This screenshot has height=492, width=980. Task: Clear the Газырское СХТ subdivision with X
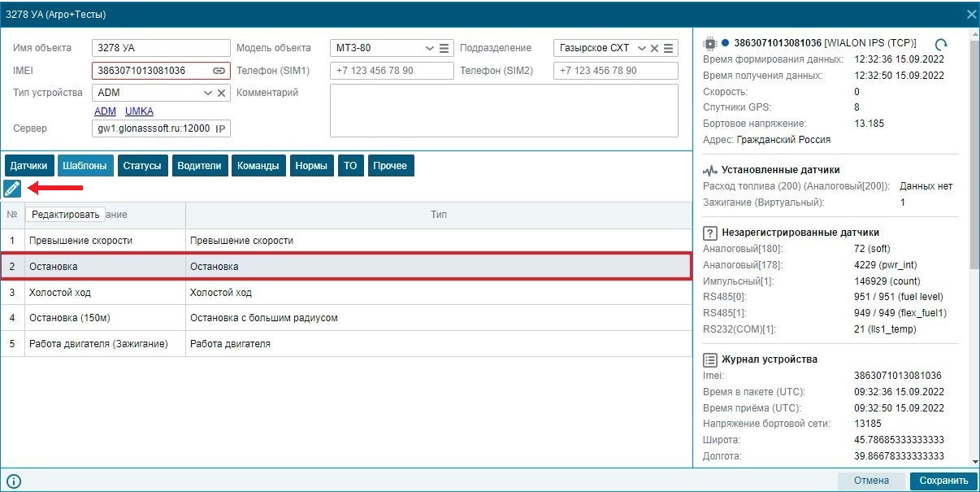tap(654, 48)
